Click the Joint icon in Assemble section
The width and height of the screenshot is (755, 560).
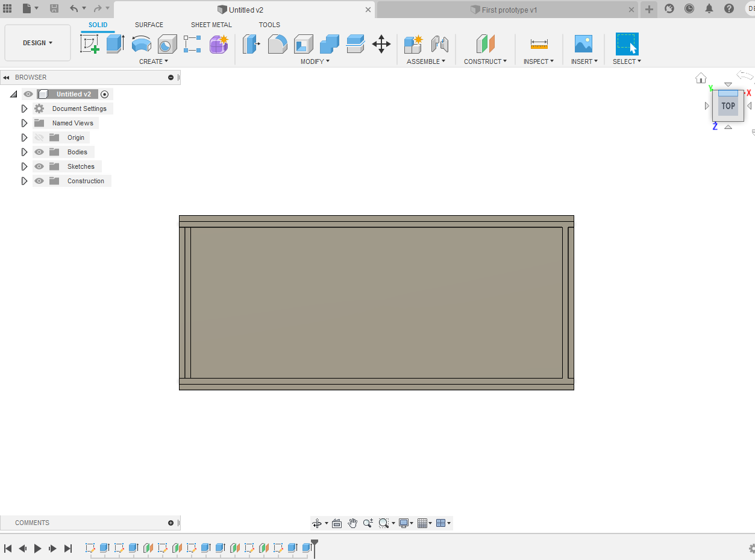[439, 44]
